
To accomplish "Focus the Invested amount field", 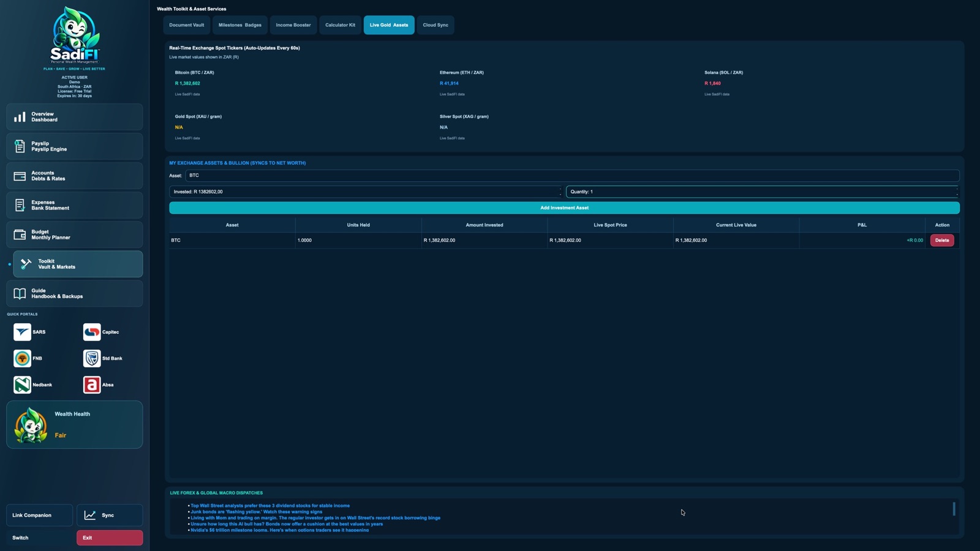I will [x=366, y=192].
